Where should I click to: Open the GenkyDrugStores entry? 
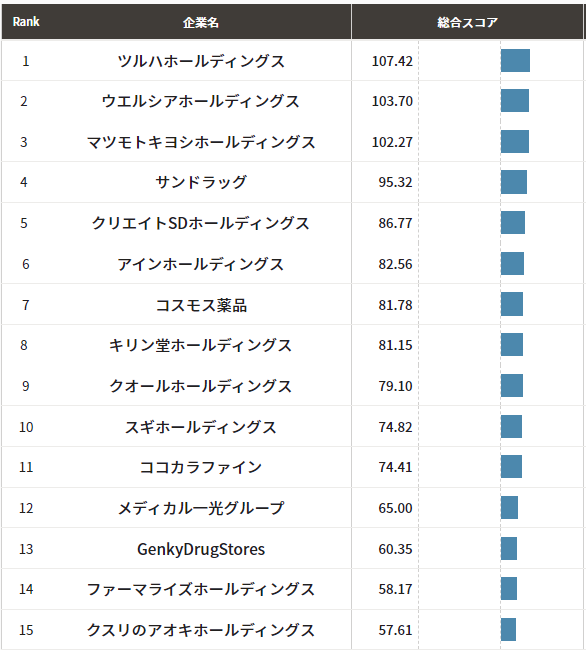(201, 549)
